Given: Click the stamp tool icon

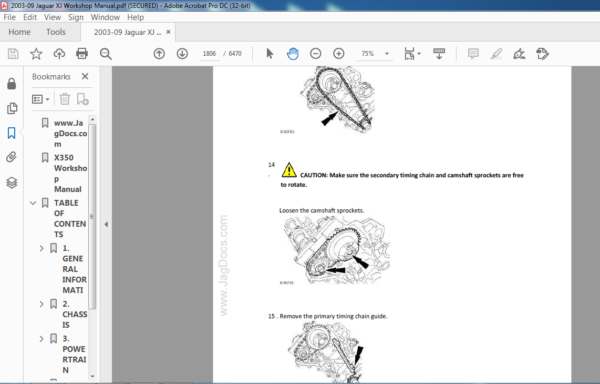Looking at the screenshot, I should pyautogui.click(x=543, y=54).
